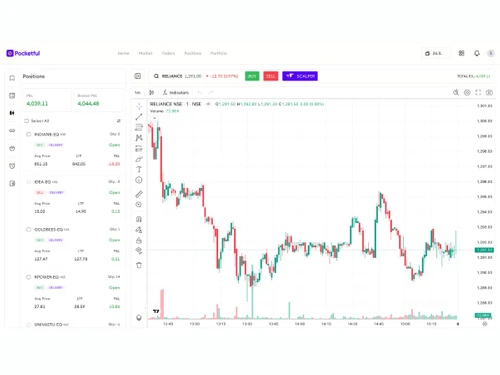Take a chart snapshot camera icon
This screenshot has width=500, height=375.
[489, 93]
